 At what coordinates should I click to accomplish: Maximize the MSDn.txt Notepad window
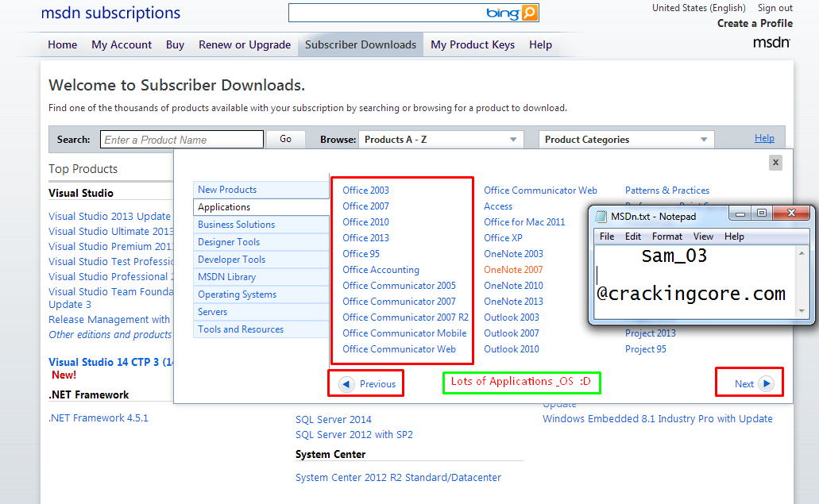(762, 213)
